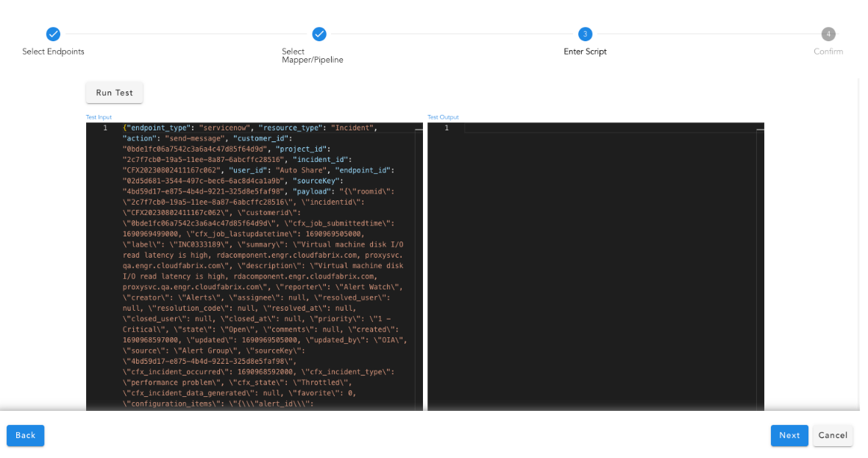Select the "Select Endpoints" step label
Viewport: 868px width, 458px height.
(x=53, y=52)
